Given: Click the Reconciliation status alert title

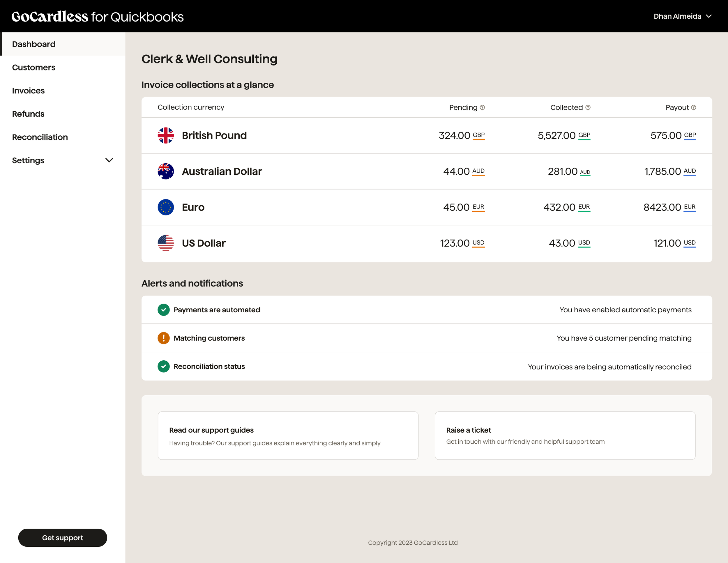Looking at the screenshot, I should click(209, 367).
